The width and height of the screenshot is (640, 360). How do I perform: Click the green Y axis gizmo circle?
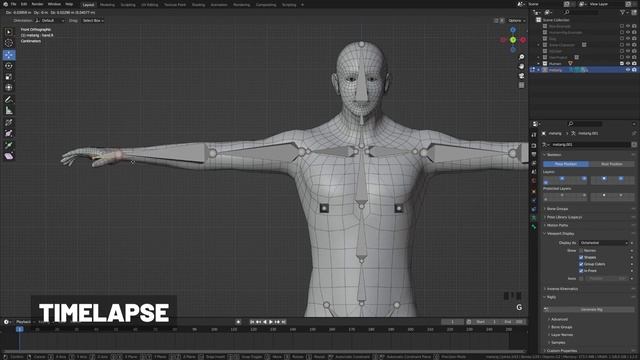tap(513, 40)
